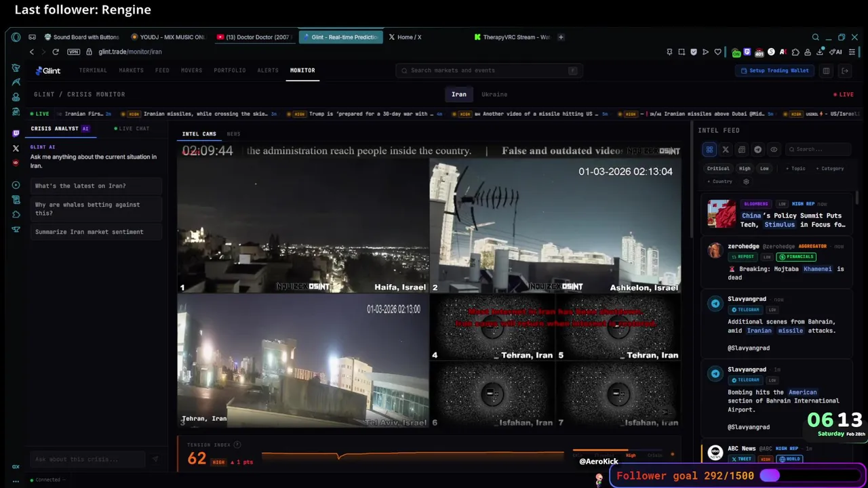This screenshot has height=488, width=868.
Task: Click the Opera menu icon
Action: pos(16,37)
